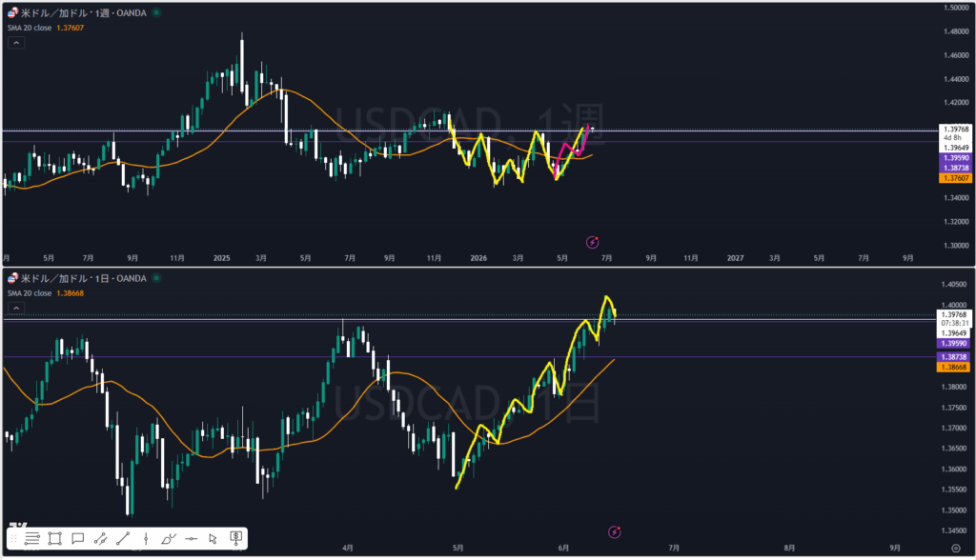Select SMA 20 close indicator on daily chart
976x560 pixels.
(30, 293)
